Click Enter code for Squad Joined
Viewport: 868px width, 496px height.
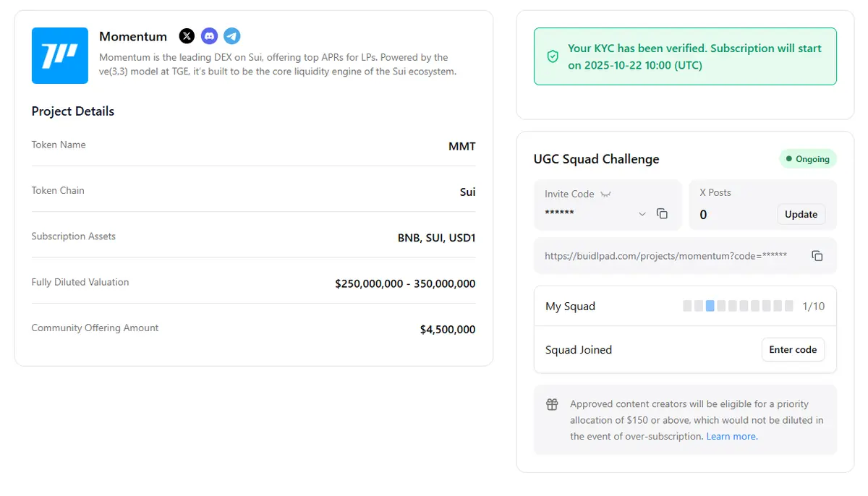pos(793,350)
